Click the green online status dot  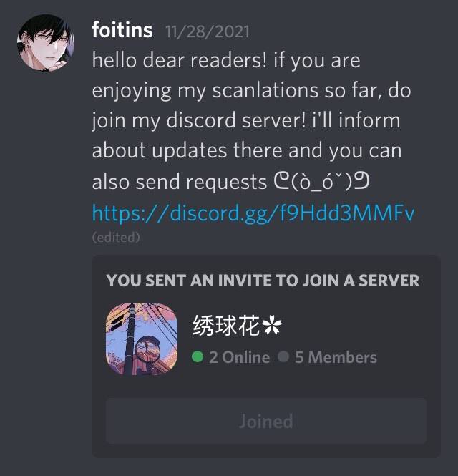click(198, 356)
